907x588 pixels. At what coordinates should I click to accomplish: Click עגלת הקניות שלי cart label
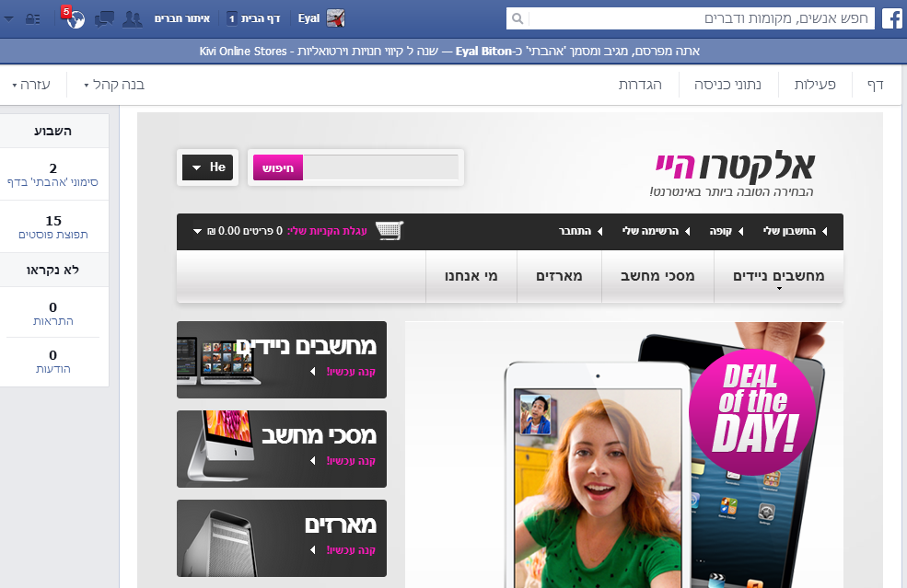[x=328, y=231]
